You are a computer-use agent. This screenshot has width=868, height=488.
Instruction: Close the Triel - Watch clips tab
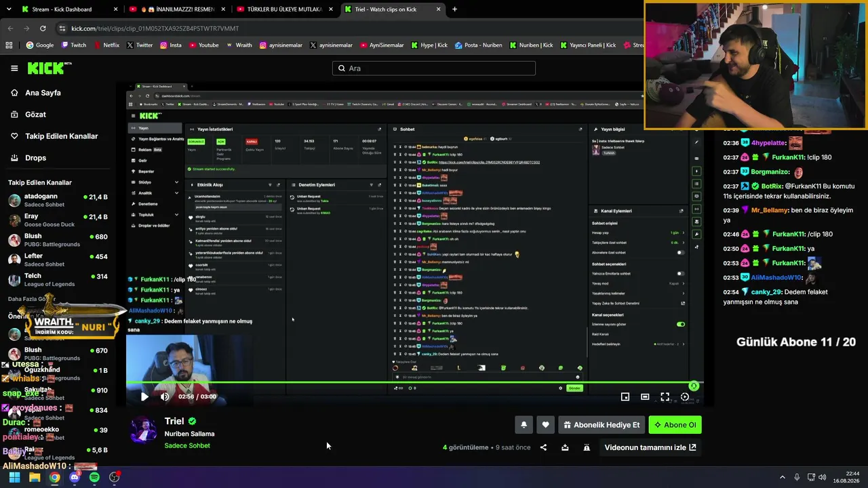tap(438, 9)
